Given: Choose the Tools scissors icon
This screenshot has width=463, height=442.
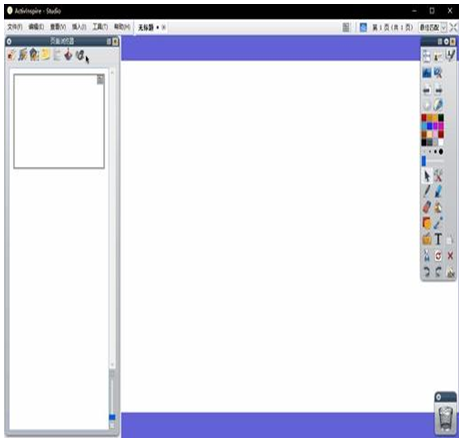Looking at the screenshot, I should [x=438, y=176].
